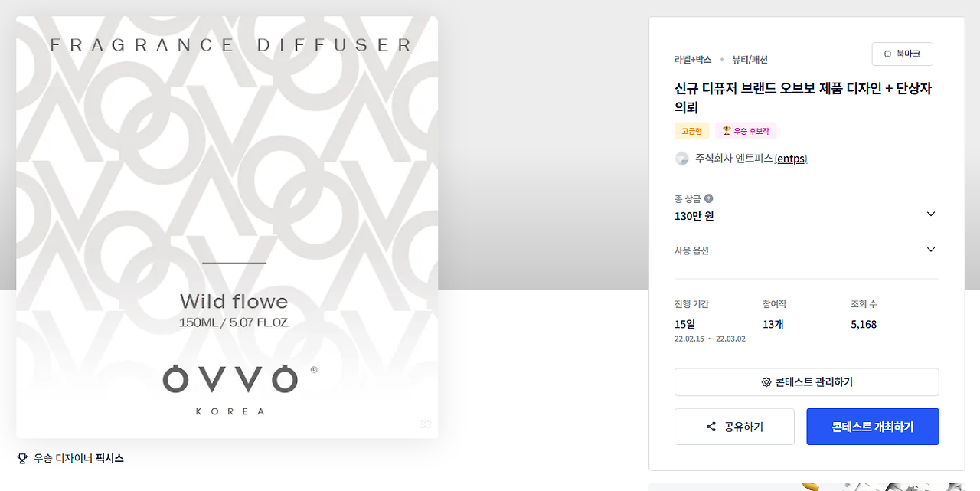
Task: Click the share icon in 공유하기 button
Action: coord(711,427)
